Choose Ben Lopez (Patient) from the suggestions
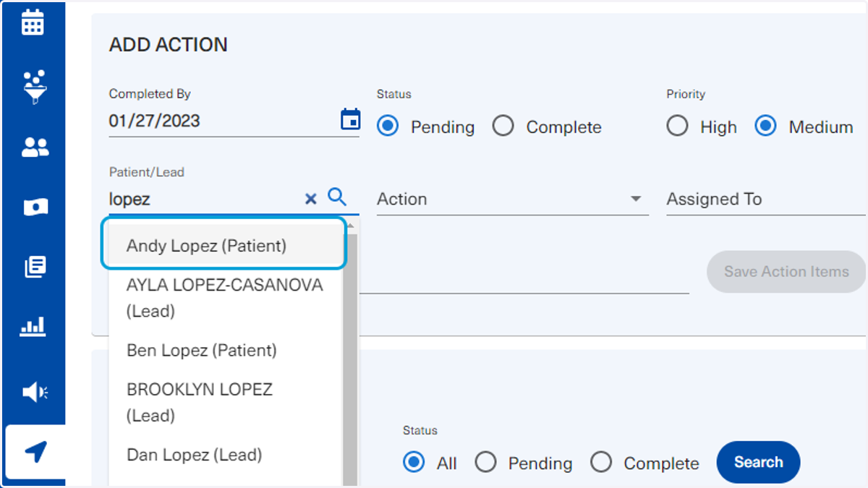 [226, 351]
